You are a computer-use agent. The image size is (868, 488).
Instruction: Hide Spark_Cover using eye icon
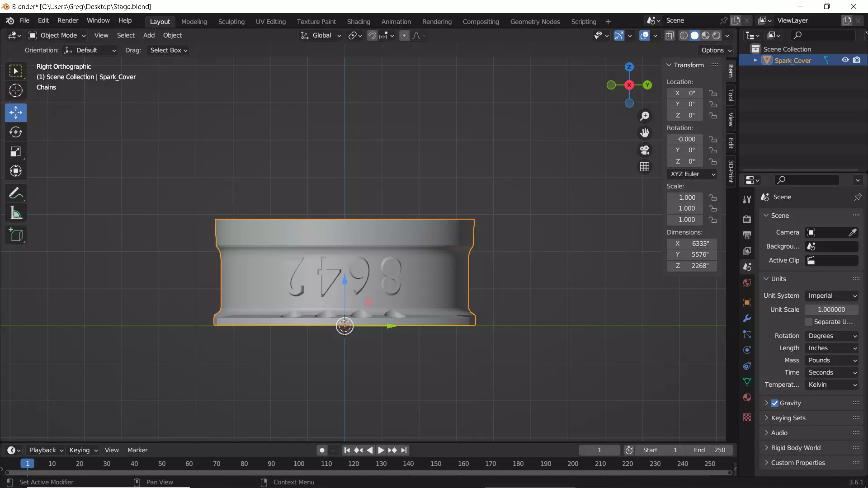pos(845,60)
